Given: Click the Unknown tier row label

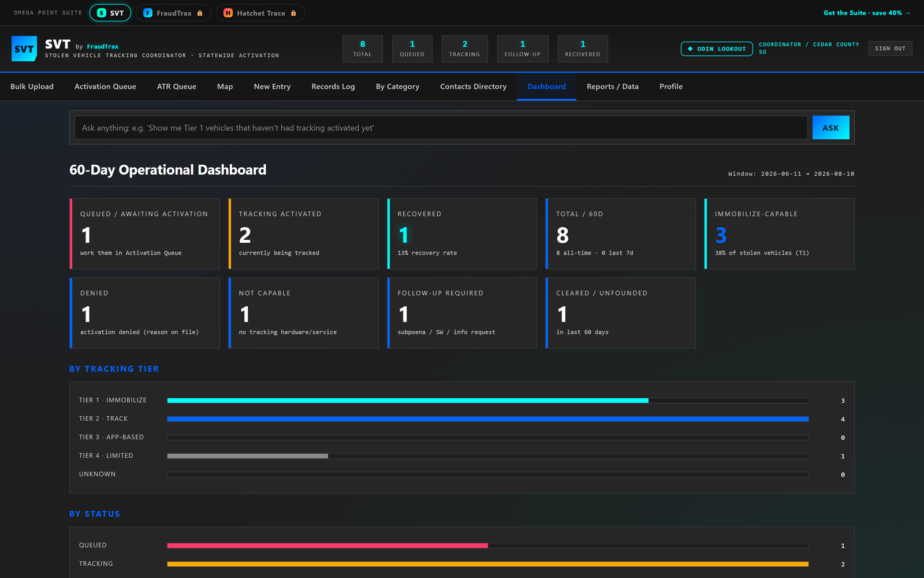Looking at the screenshot, I should 97,474.
